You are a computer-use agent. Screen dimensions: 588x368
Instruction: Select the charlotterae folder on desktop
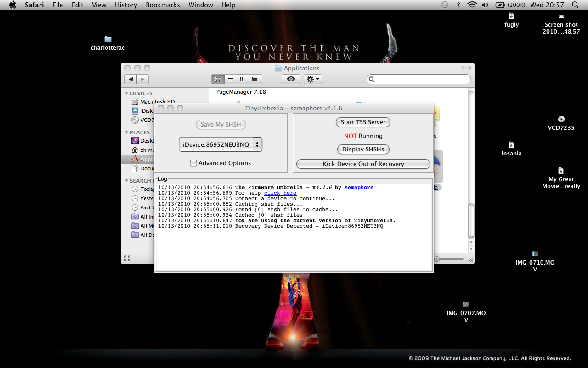(x=108, y=43)
